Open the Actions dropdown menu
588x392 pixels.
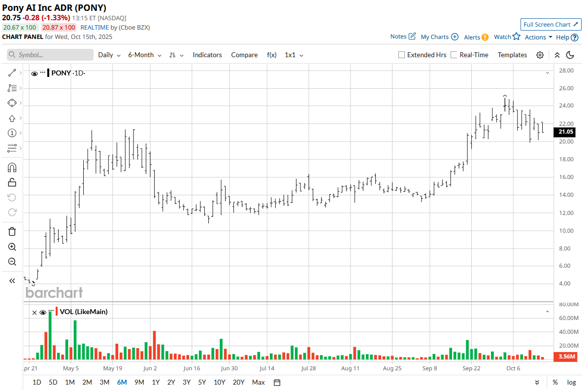click(538, 37)
